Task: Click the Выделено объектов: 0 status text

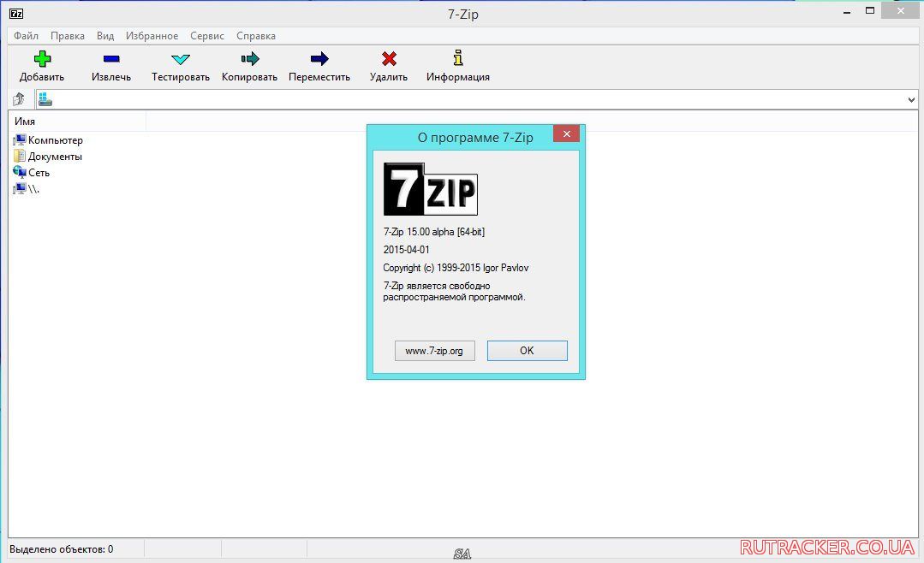Action: (x=62, y=549)
